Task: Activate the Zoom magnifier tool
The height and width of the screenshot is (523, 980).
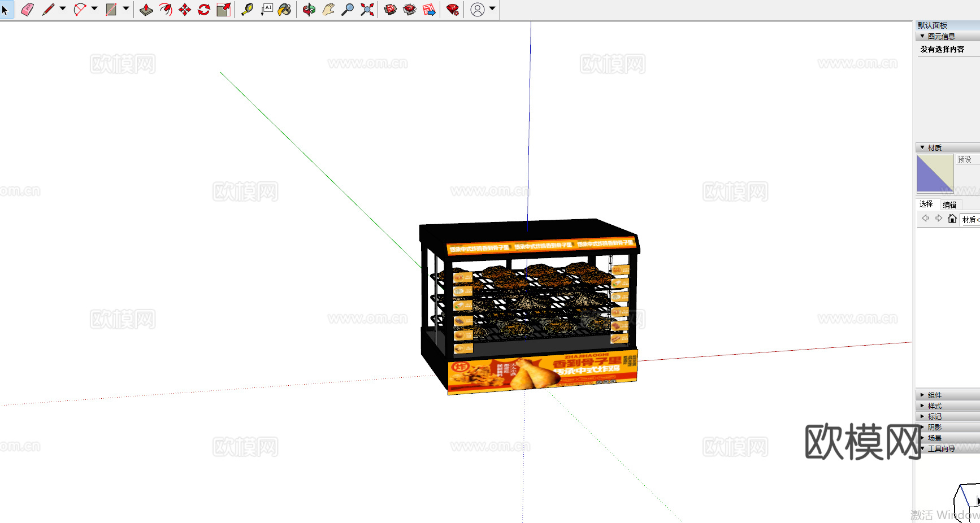Action: coord(348,10)
